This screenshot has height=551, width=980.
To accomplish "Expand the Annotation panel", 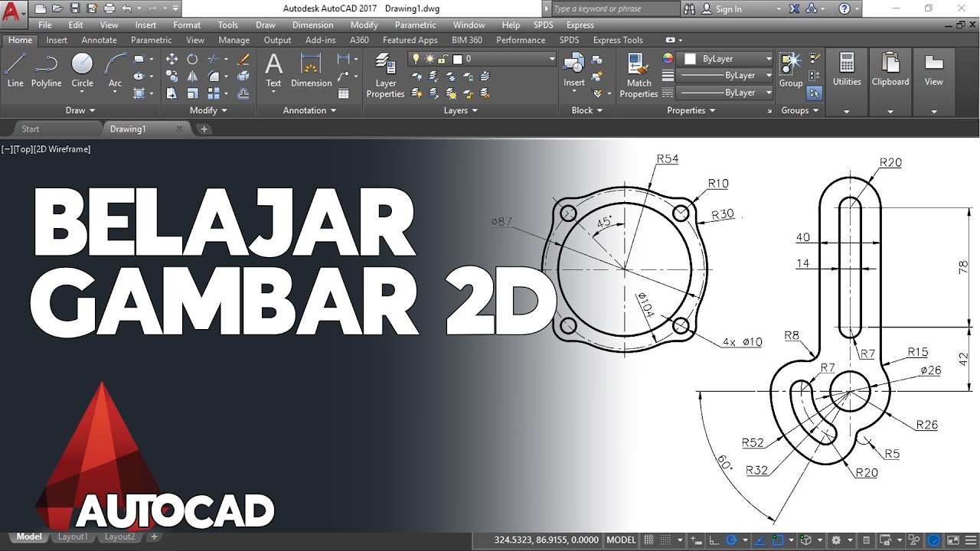I will click(309, 110).
